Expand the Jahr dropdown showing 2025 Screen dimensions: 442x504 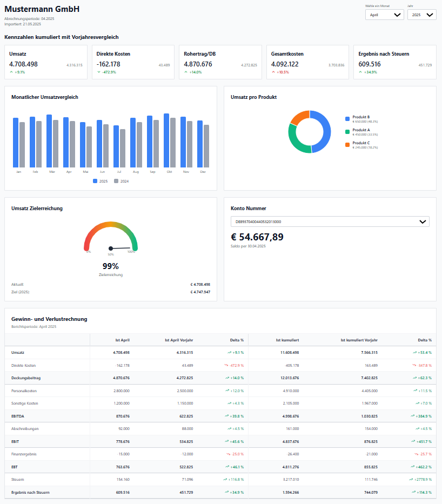421,15
